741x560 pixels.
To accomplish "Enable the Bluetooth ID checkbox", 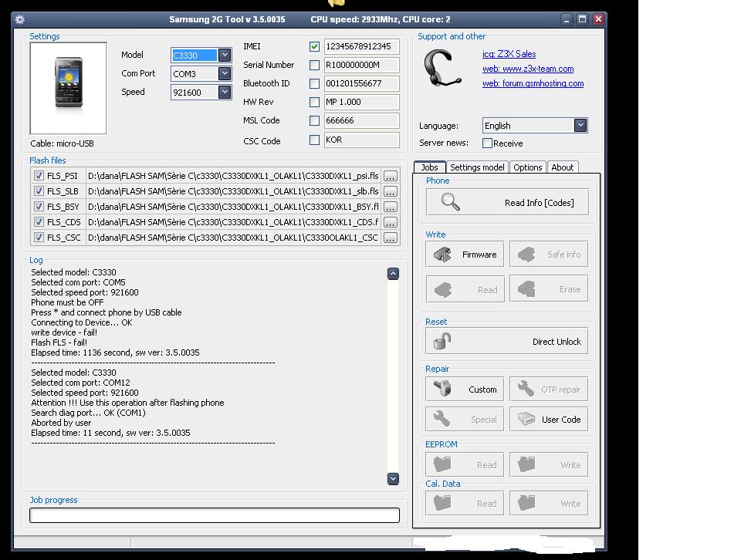I will pos(314,83).
